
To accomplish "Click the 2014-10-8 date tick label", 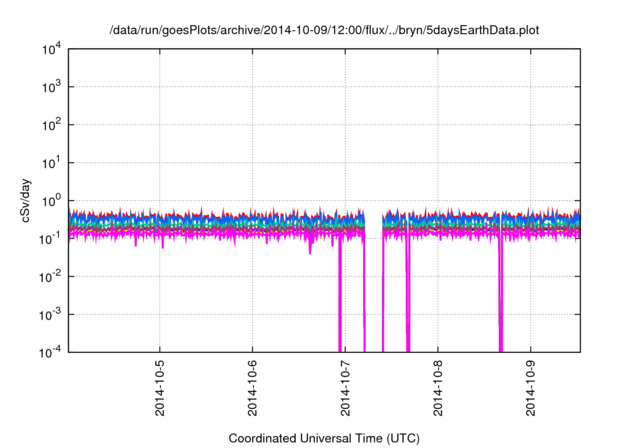I will click(438, 388).
